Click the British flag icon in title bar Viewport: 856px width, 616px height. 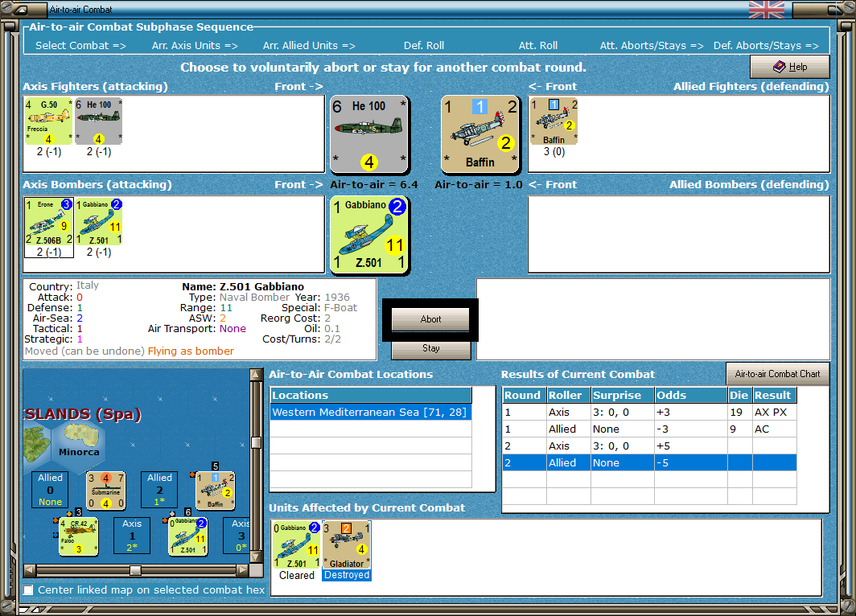pyautogui.click(x=767, y=10)
